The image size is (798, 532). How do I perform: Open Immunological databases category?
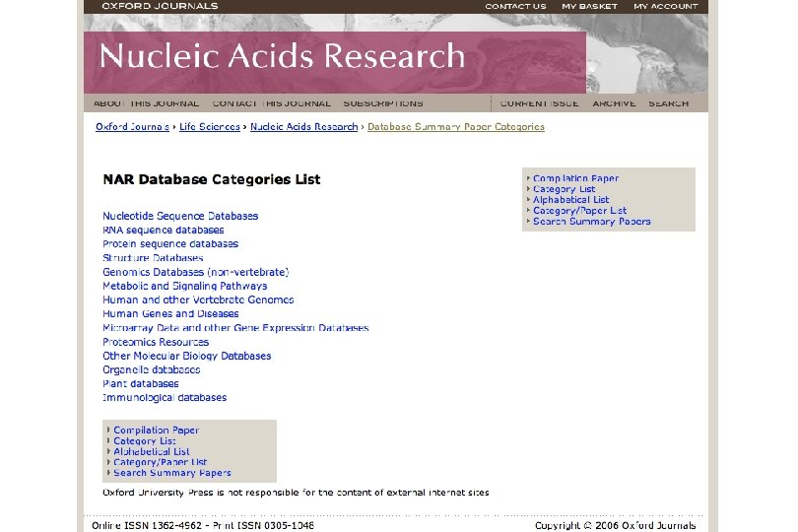point(165,398)
